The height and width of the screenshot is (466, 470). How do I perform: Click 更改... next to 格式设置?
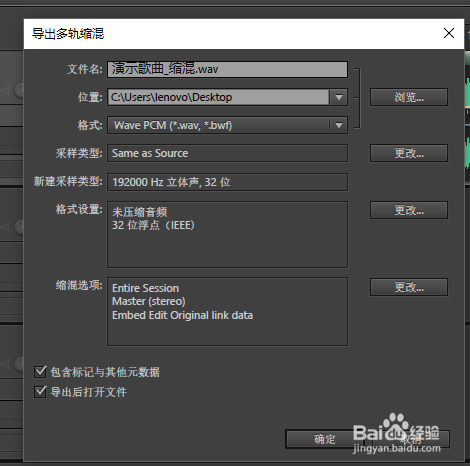(x=409, y=210)
